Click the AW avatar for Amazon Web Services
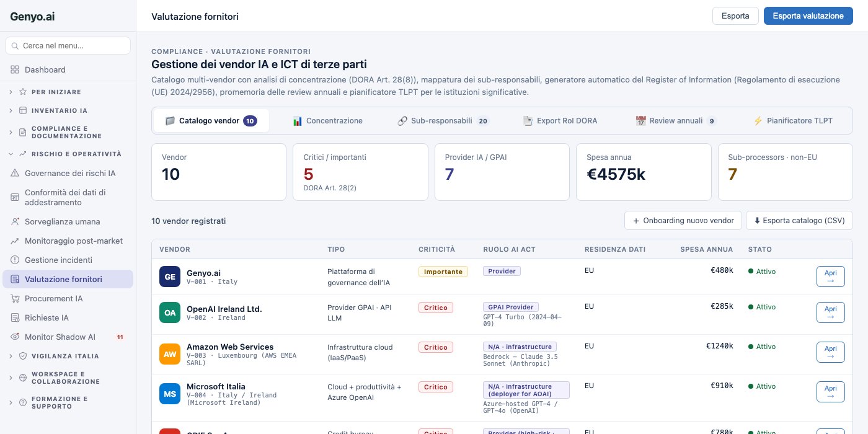 click(170, 354)
